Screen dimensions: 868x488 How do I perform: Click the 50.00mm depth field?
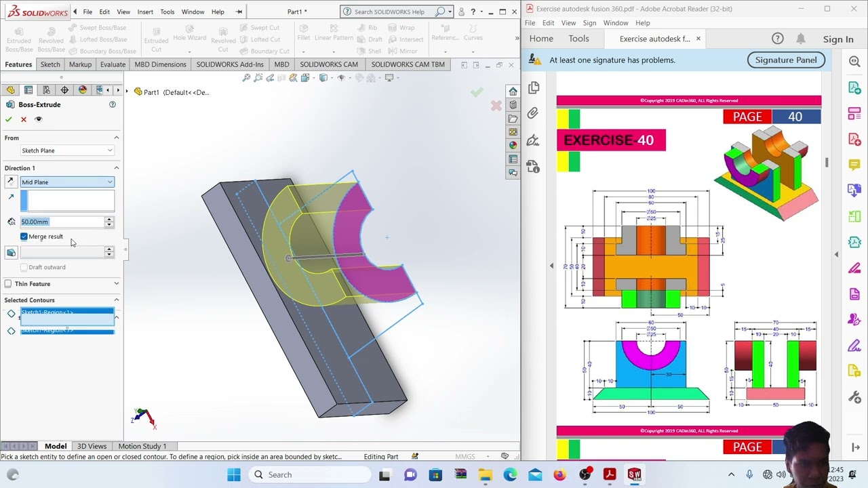point(62,222)
